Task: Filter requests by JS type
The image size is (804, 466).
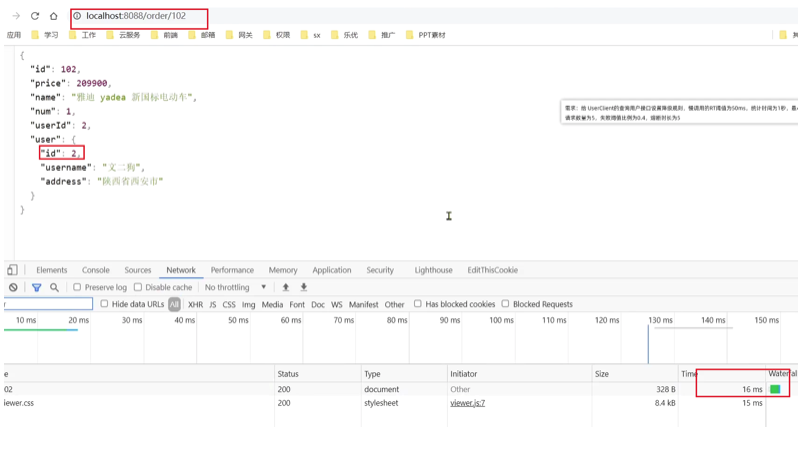Action: [213, 305]
